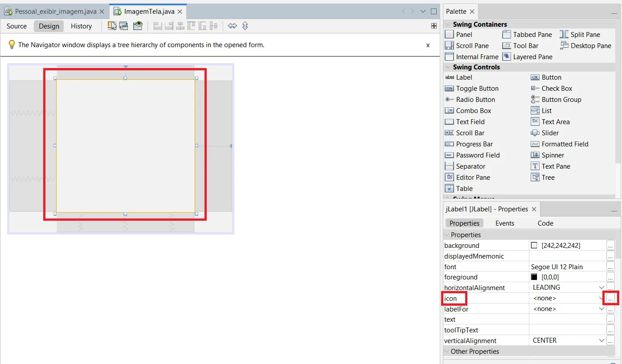The height and width of the screenshot is (364, 622).
Task: Select Text Field component in palette
Action: (465, 121)
